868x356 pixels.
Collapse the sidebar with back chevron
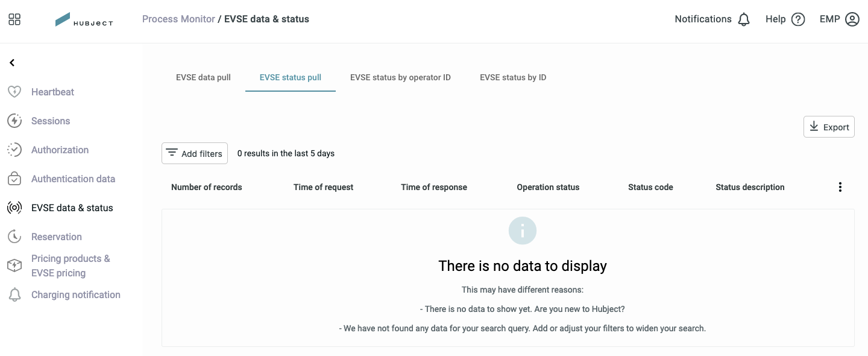coord(12,63)
